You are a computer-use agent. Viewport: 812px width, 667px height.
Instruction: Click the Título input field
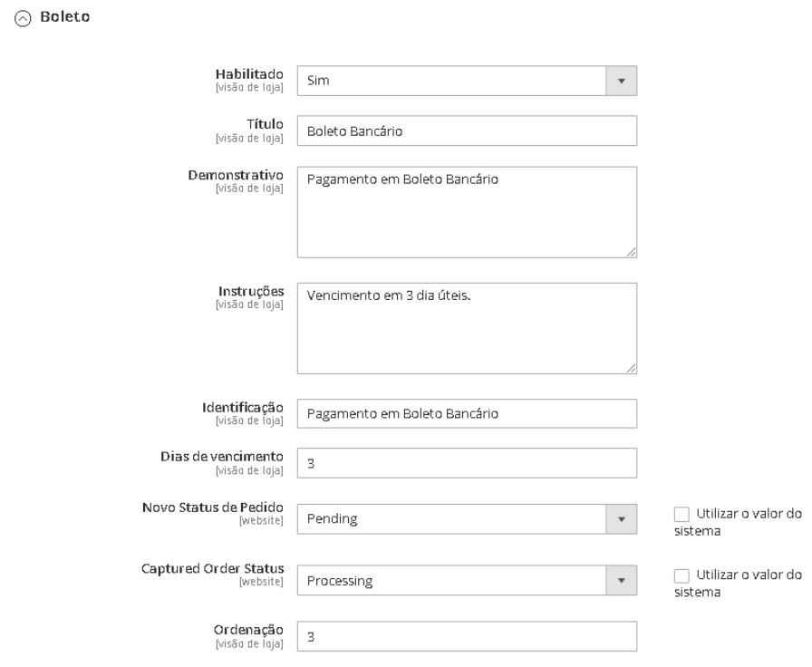pos(467,131)
